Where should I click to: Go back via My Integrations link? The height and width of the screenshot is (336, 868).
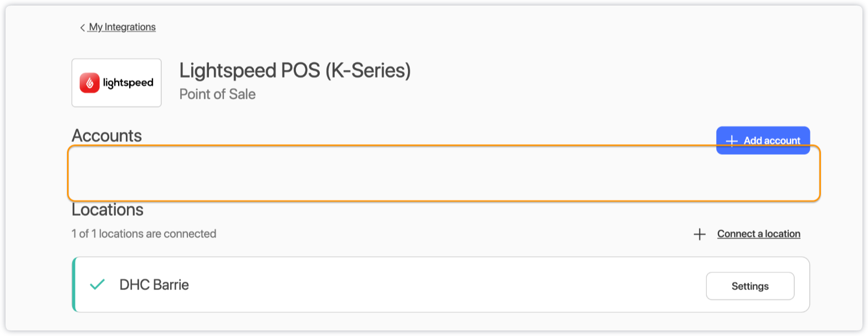pos(122,27)
